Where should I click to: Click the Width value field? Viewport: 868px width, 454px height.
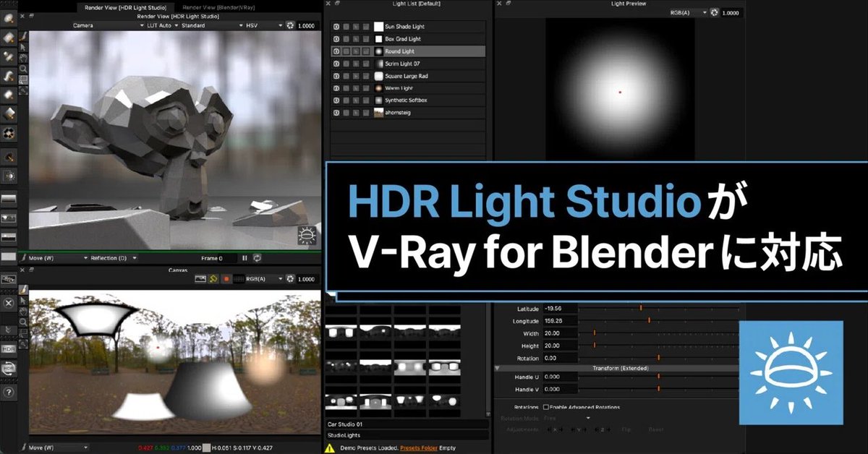point(560,333)
